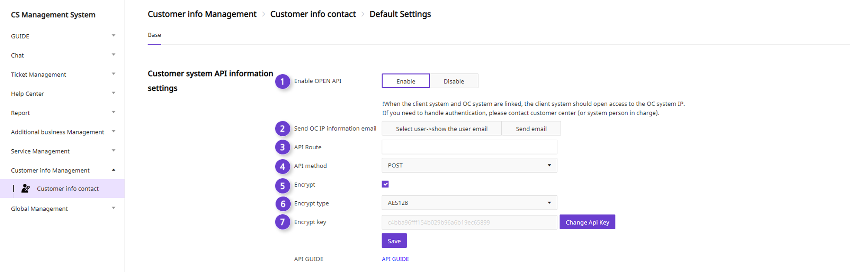Click the Send OC IP information email label
This screenshot has height=272, width=868.
pyautogui.click(x=335, y=128)
